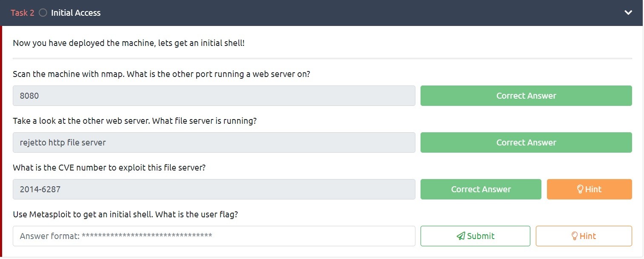
Task: Click the 2014-6287 CVE answer field
Action: (x=214, y=189)
